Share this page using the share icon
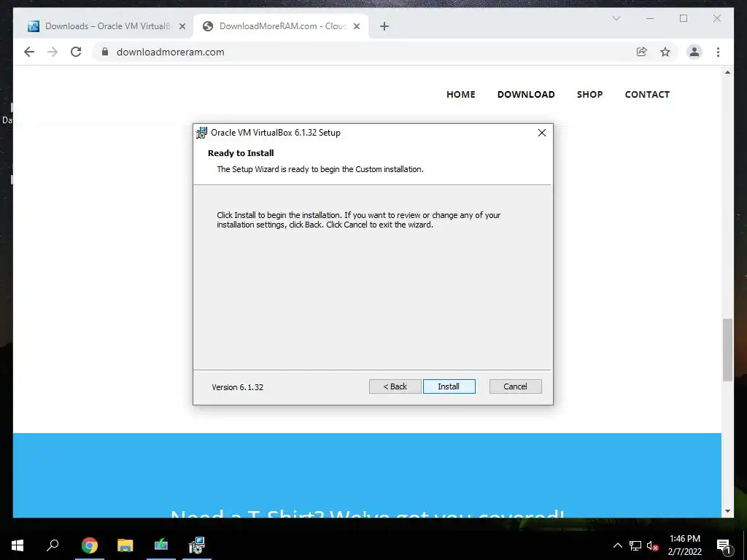Viewport: 747px width, 560px height. (x=642, y=52)
